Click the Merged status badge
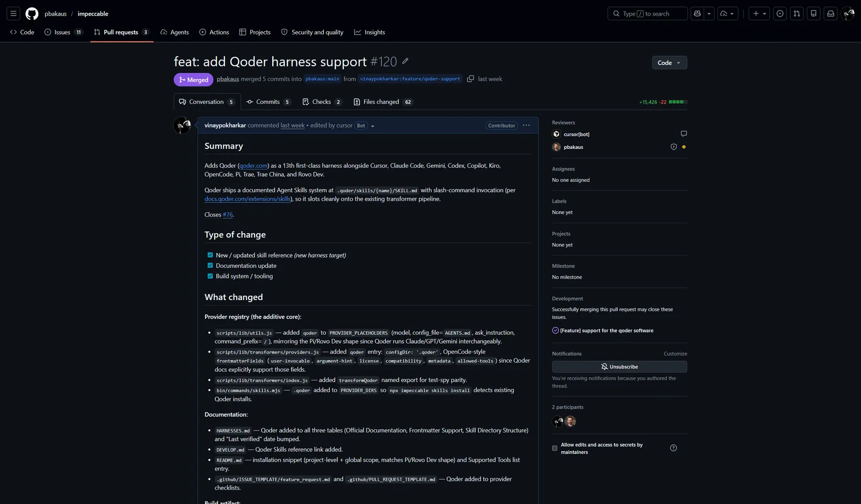The width and height of the screenshot is (861, 504). click(194, 80)
